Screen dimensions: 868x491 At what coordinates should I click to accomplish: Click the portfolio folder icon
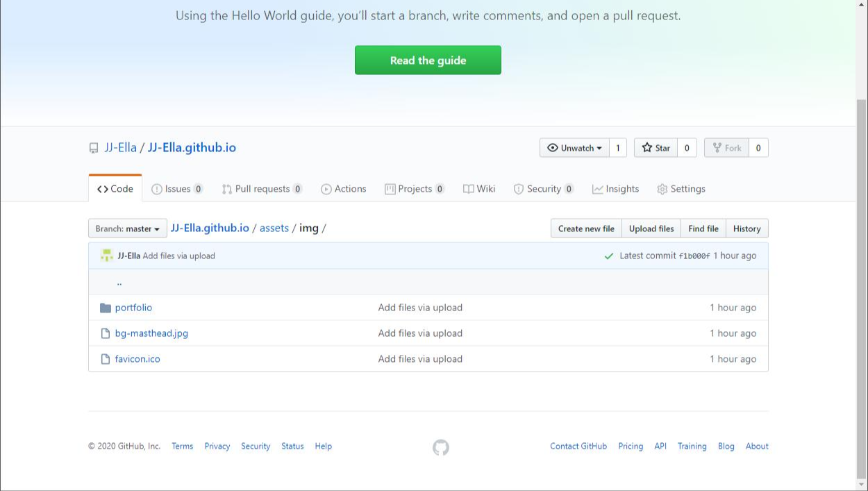coord(106,308)
